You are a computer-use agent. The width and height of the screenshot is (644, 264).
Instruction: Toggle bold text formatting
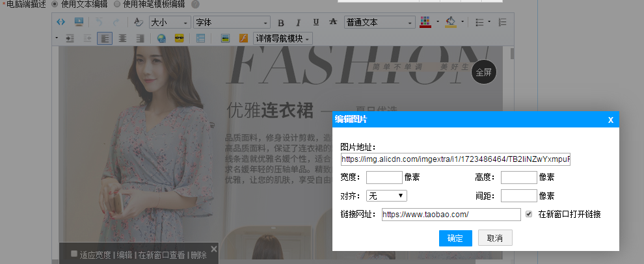pyautogui.click(x=281, y=23)
